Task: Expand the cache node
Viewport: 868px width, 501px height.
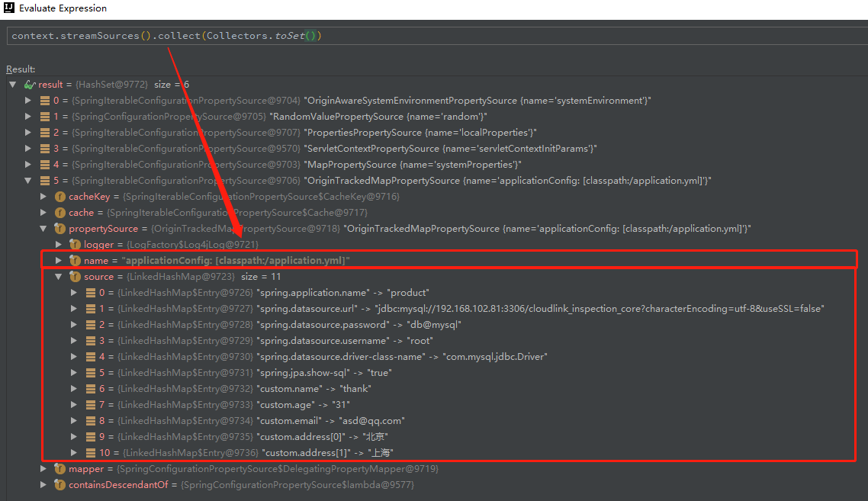Action: 43,212
